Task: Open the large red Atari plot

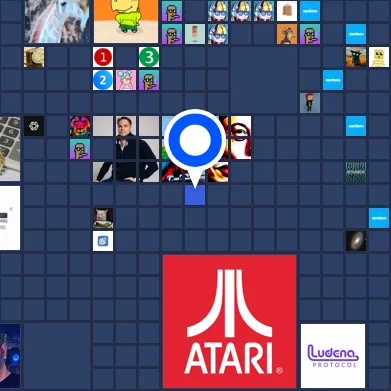Action: 229,321
